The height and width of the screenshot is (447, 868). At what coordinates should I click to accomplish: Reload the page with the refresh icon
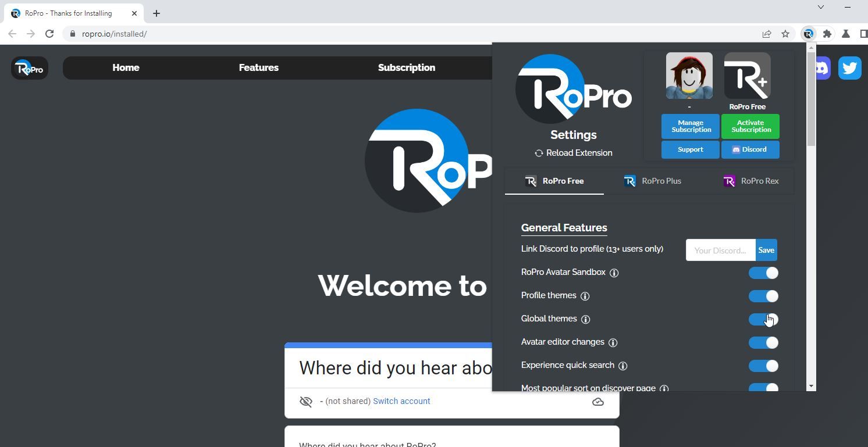49,34
